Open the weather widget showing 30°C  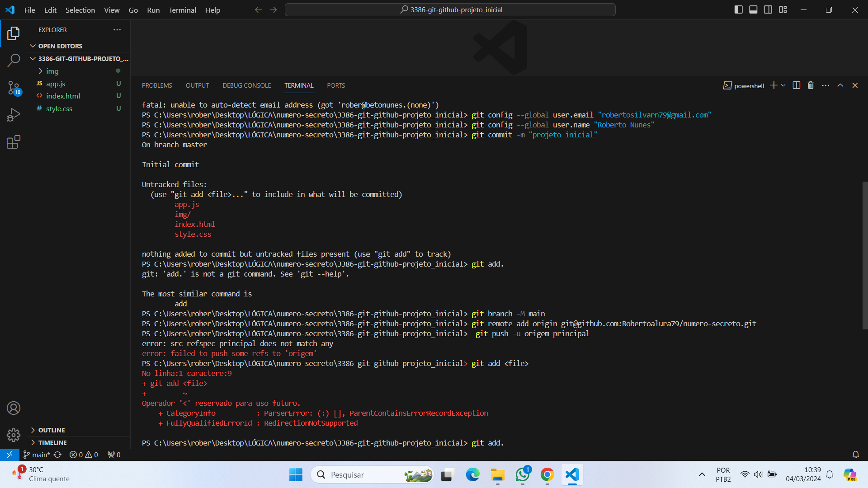click(41, 474)
